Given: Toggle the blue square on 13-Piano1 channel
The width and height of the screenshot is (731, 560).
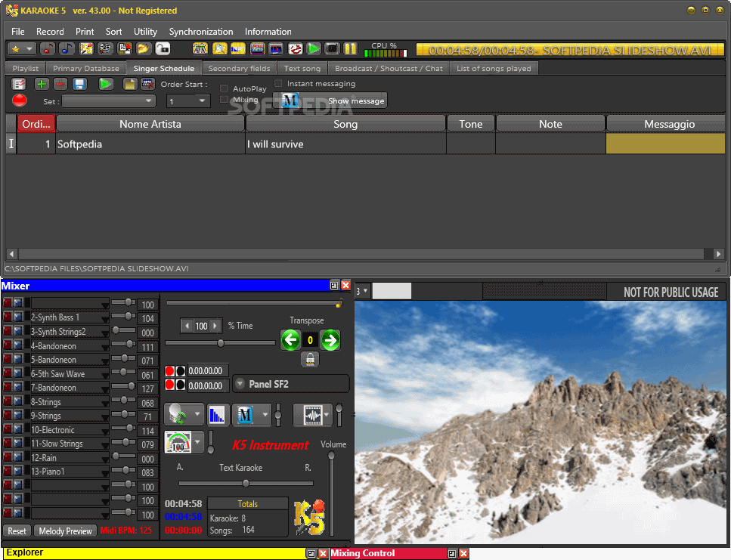Looking at the screenshot, I should tap(17, 471).
